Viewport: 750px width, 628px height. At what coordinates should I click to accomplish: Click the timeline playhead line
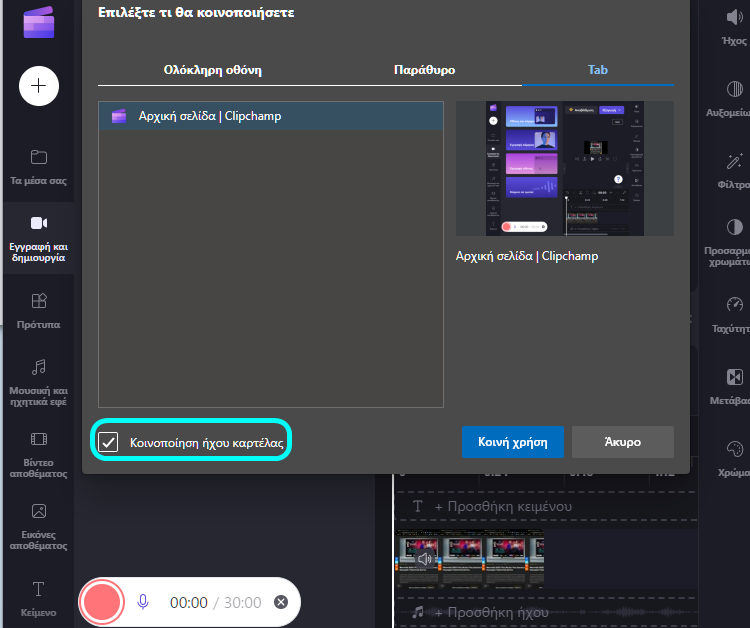(x=394, y=550)
